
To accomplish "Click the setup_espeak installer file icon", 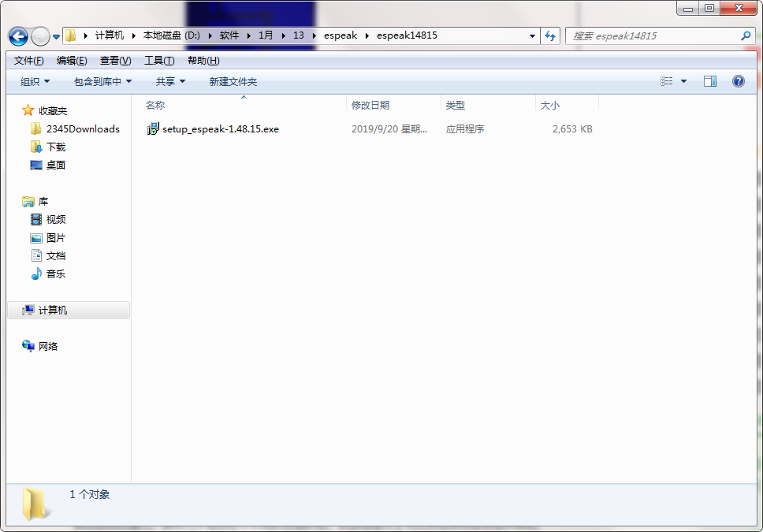I will [x=153, y=129].
